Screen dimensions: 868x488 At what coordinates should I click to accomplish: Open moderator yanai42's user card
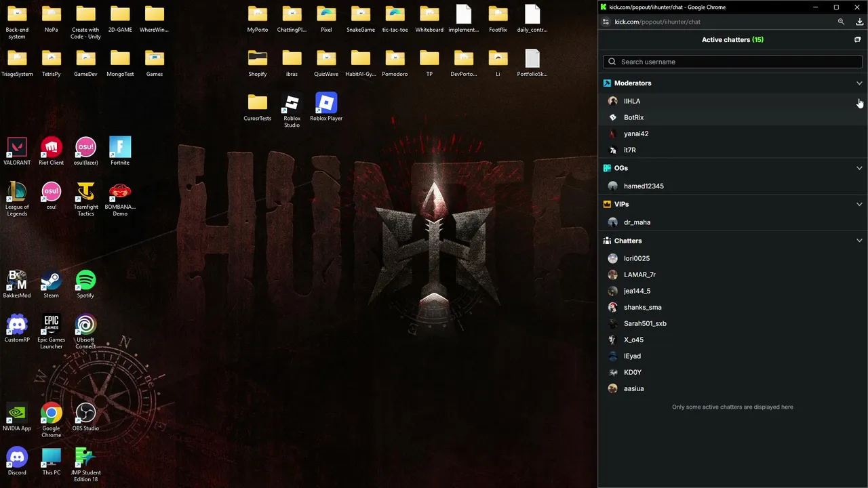[x=732, y=134]
